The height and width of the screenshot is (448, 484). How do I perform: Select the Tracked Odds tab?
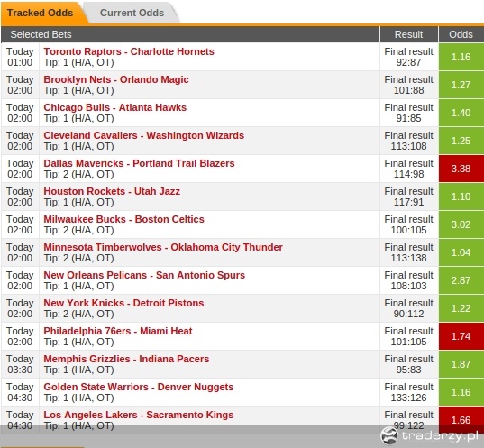(41, 13)
